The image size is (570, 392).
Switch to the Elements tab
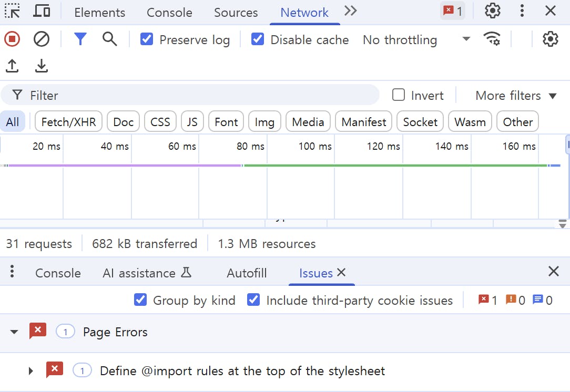[x=99, y=13]
